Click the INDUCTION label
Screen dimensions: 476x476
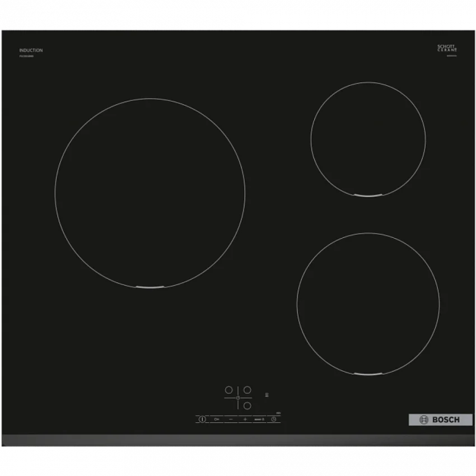(31, 50)
